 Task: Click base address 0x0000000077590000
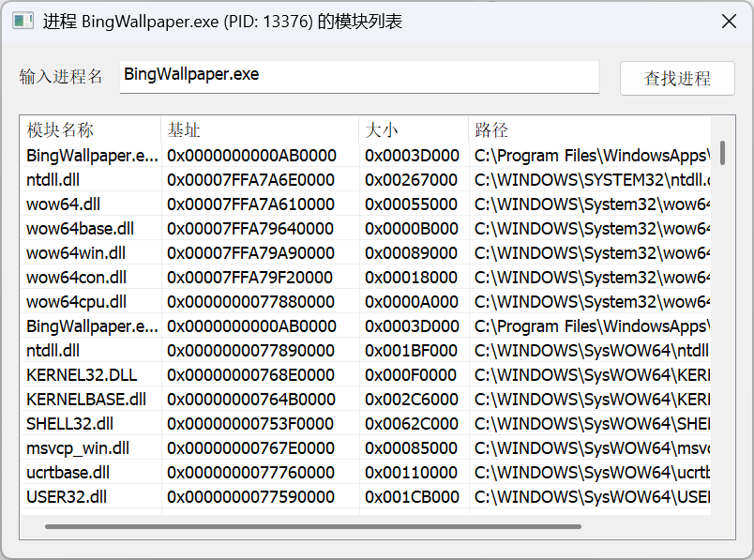pyautogui.click(x=250, y=497)
